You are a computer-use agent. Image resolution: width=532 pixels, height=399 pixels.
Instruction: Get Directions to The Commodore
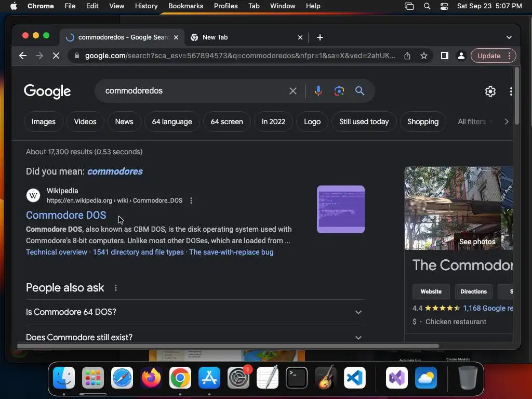tap(474, 291)
